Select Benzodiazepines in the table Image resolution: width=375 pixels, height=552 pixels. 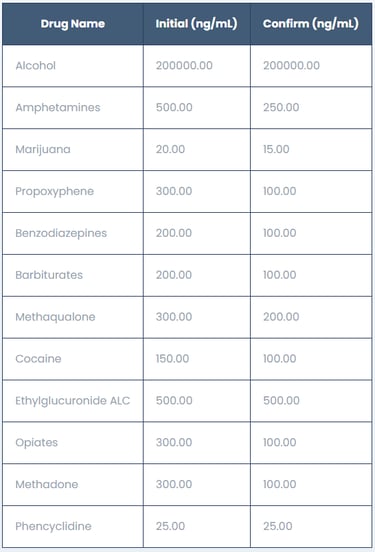(x=61, y=233)
